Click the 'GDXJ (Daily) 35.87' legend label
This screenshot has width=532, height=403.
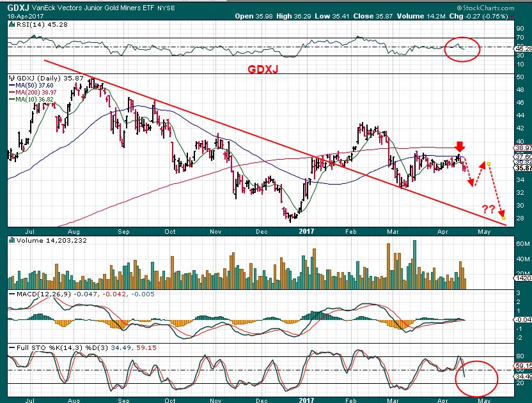tap(50, 78)
